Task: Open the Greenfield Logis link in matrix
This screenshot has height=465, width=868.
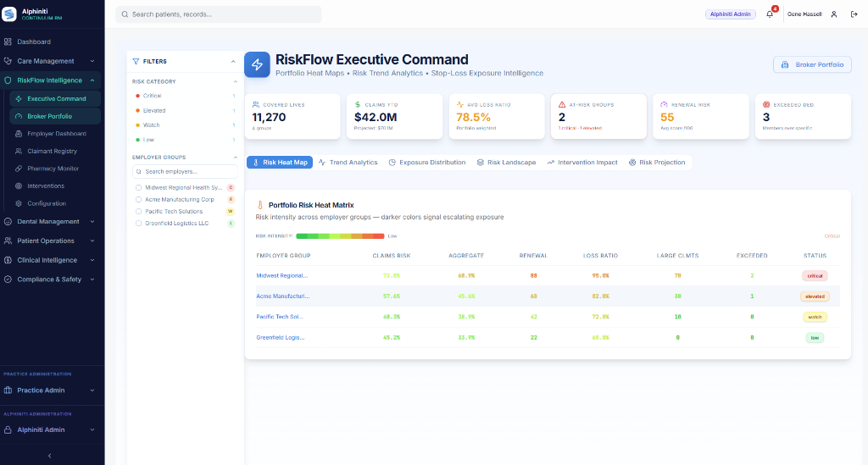Action: pos(280,338)
